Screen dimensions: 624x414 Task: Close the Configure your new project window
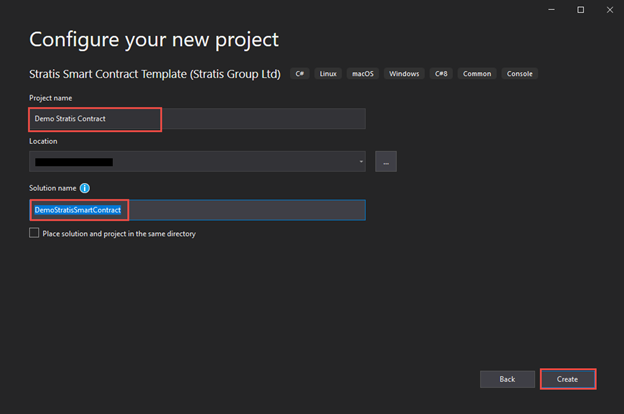tap(609, 9)
